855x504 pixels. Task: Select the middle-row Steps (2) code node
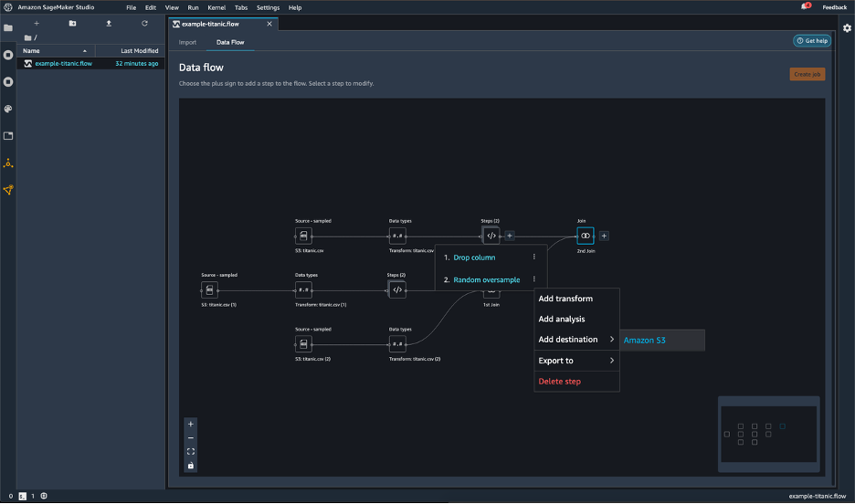[397, 290]
